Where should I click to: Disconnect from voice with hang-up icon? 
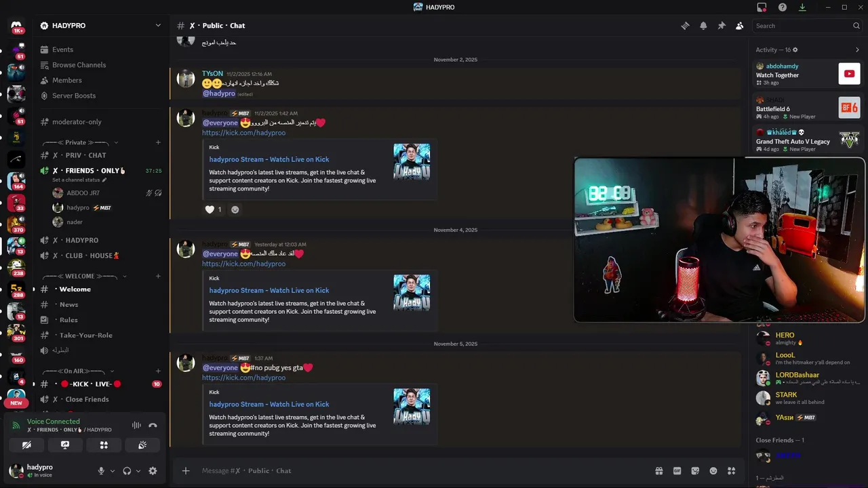pos(153,425)
